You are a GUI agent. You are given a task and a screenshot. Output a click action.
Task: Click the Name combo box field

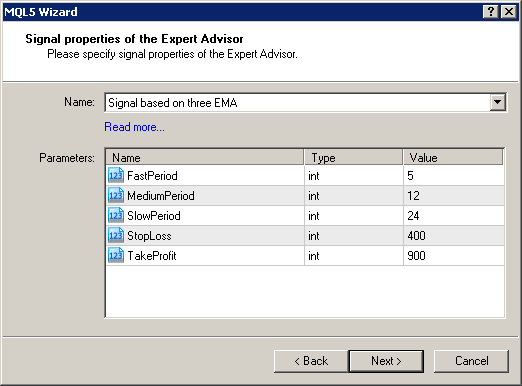pos(305,102)
